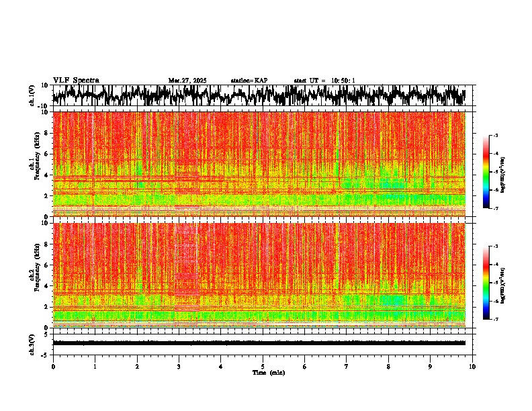Viewport: 532px width, 411px height.
Task: Select the ch.2 PSD color scale bar
Action: click(486, 283)
